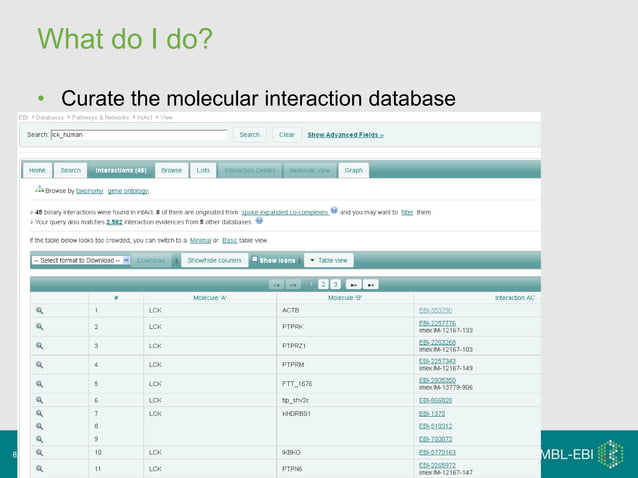Click the search input containing lck_human
Image resolution: width=638 pixels, height=478 pixels.
pos(139,135)
